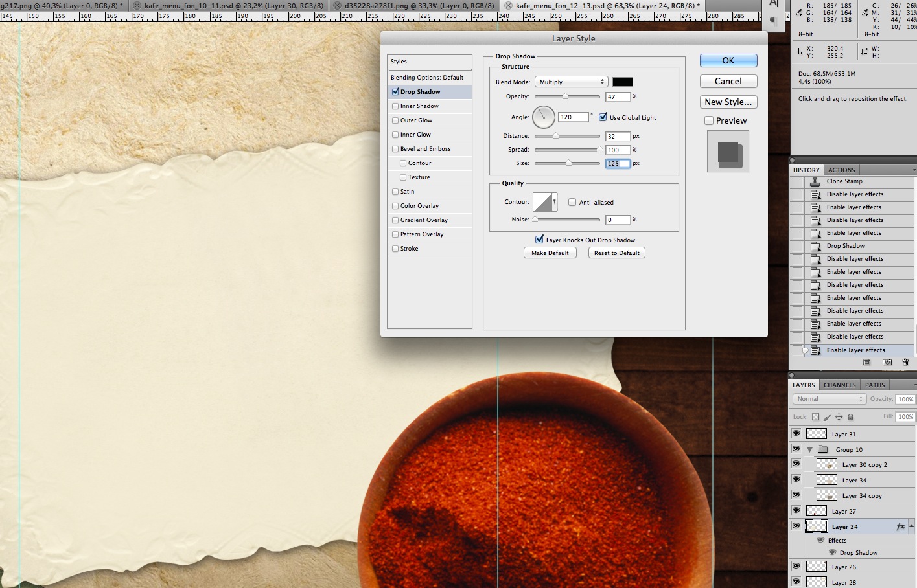Collapse Layer 24 effects arrow
Screen dimensions: 917x588
(911, 526)
